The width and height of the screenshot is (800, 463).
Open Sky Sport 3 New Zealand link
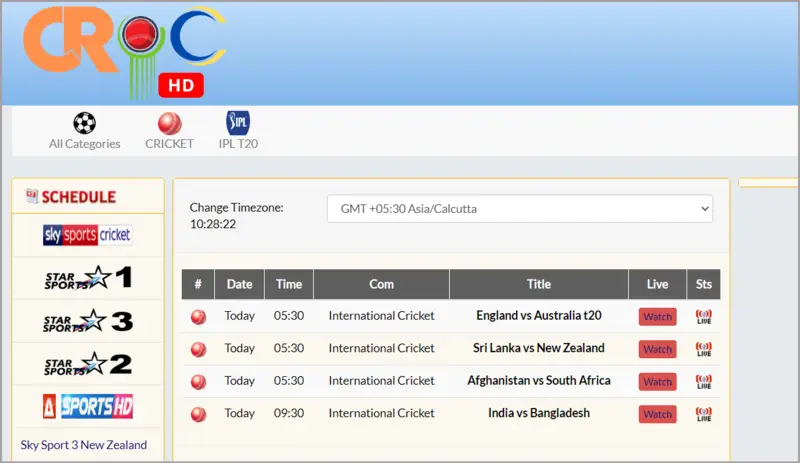[84, 445]
